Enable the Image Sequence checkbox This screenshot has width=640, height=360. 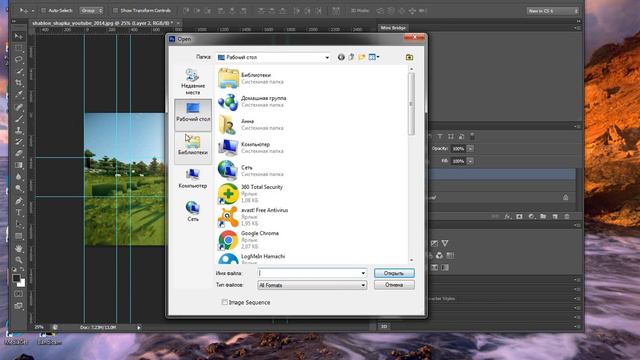[224, 302]
